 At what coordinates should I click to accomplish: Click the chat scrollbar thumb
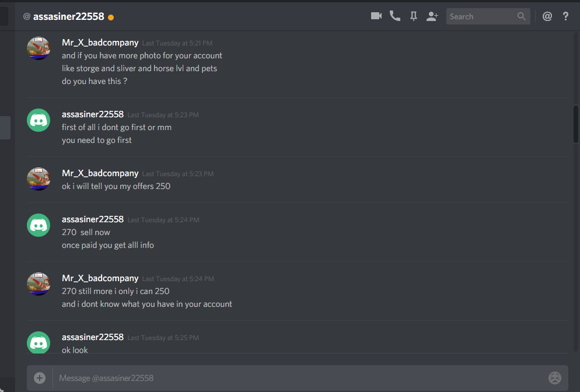(575, 124)
